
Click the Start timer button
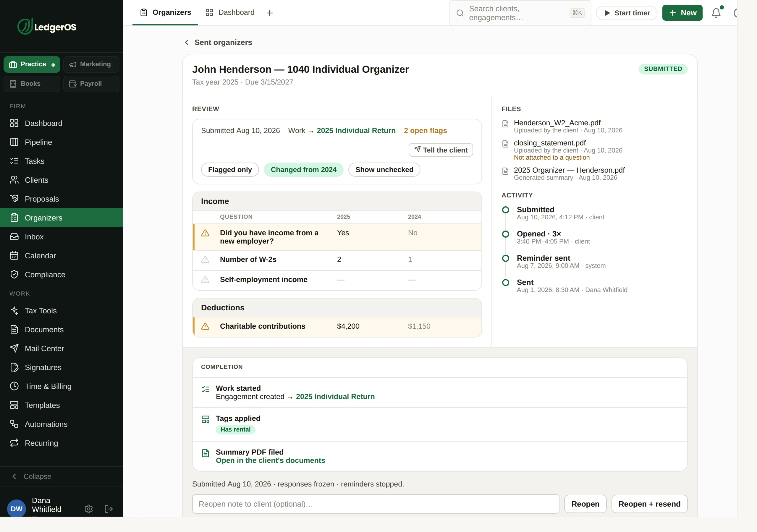pos(626,13)
